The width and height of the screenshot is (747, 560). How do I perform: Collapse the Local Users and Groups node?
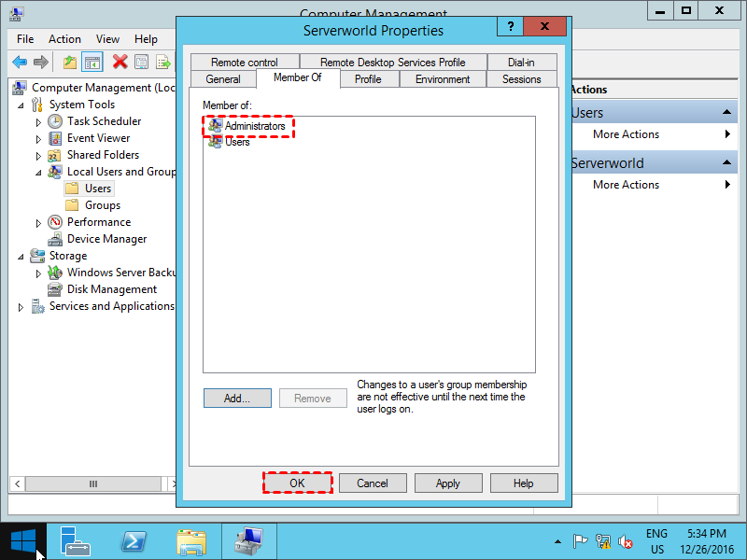pyautogui.click(x=38, y=173)
